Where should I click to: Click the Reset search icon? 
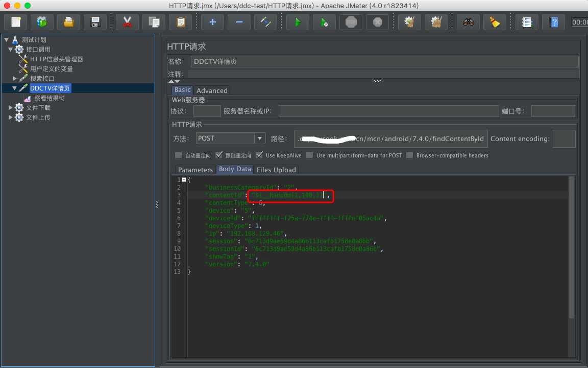point(495,22)
